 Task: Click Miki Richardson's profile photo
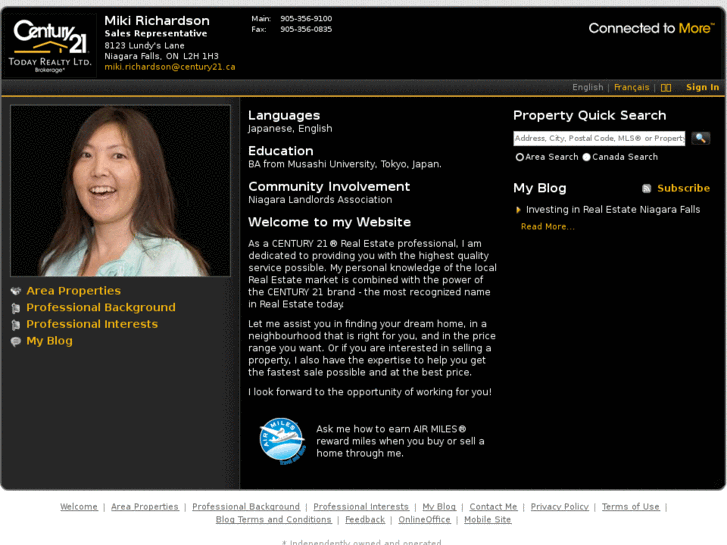[x=120, y=191]
